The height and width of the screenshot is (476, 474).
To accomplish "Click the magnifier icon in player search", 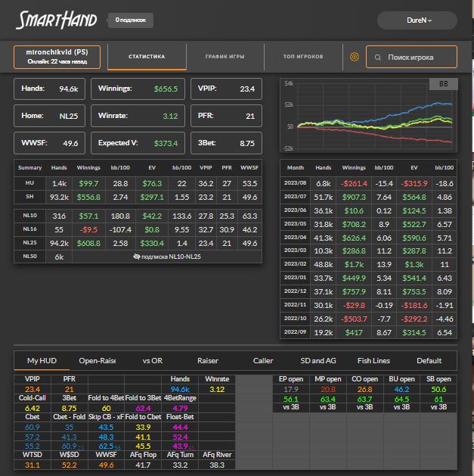I will [x=377, y=58].
